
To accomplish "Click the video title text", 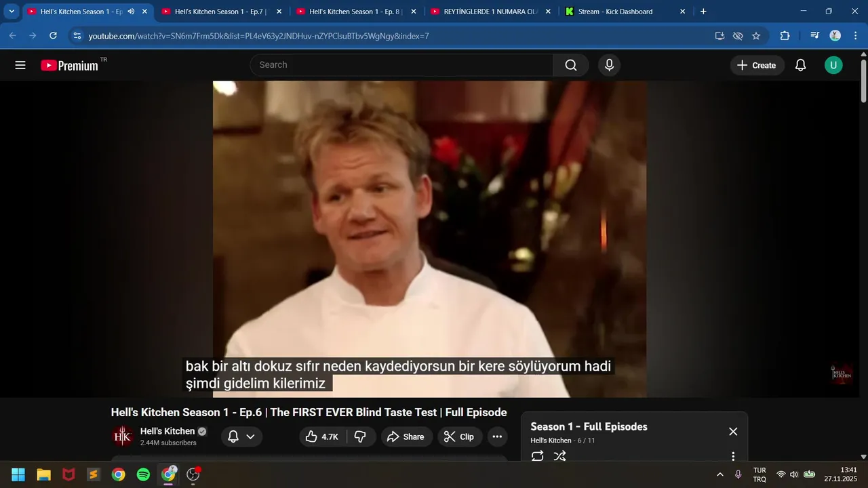I will point(309,413).
